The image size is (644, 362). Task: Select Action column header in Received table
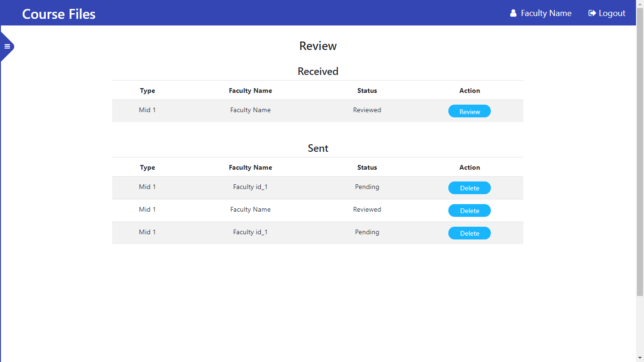[470, 90]
